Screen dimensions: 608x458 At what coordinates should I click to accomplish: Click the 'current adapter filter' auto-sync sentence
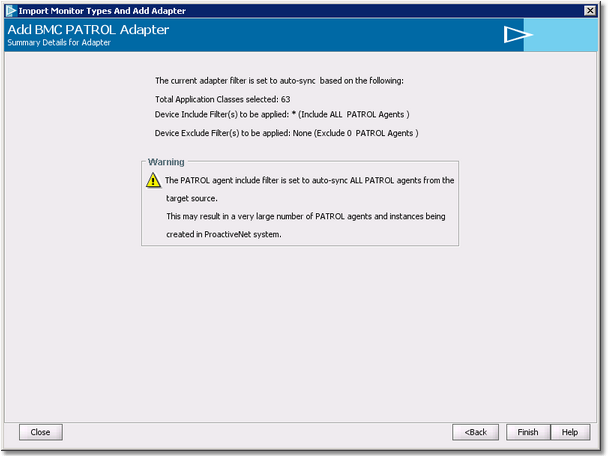279,80
